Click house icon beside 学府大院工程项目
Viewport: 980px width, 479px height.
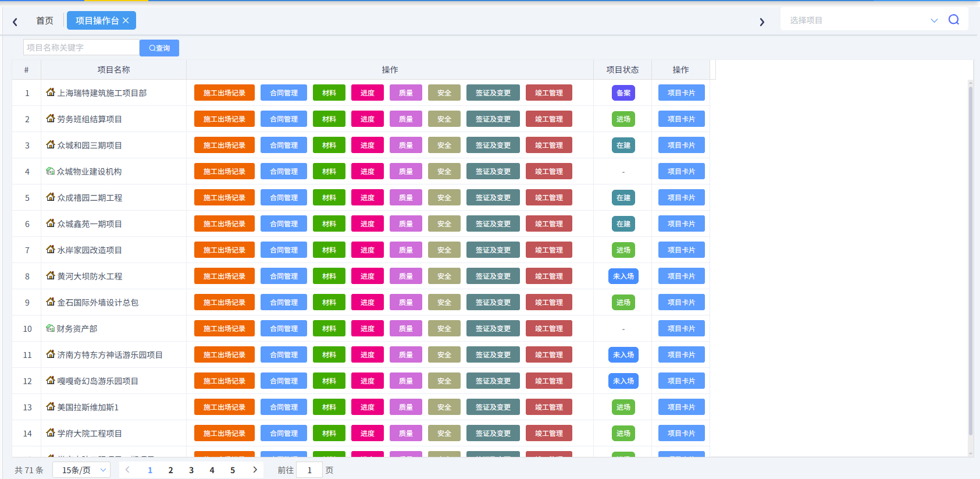[51, 432]
